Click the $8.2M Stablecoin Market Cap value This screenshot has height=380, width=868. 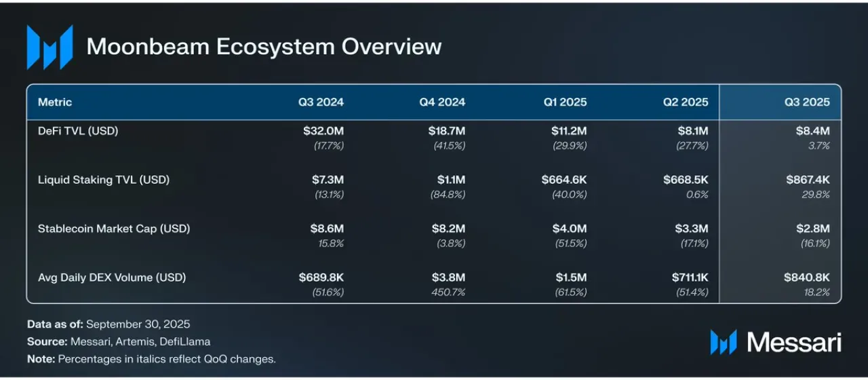tap(449, 229)
